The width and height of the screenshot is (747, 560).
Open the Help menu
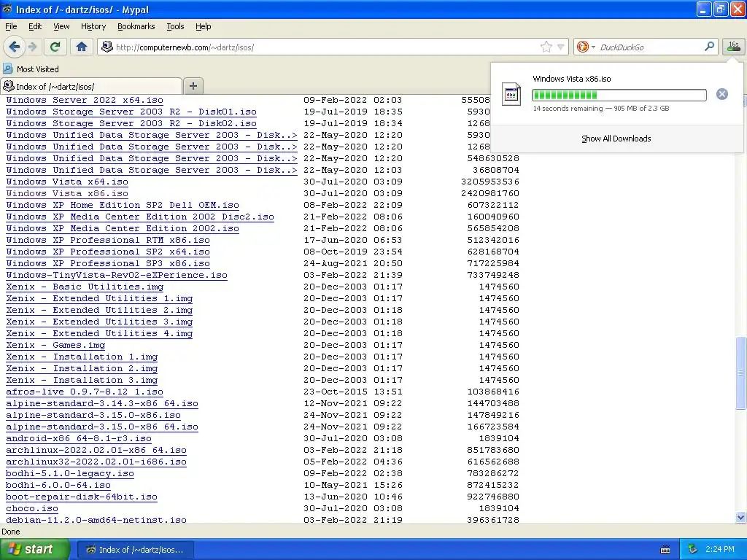pyautogui.click(x=203, y=26)
